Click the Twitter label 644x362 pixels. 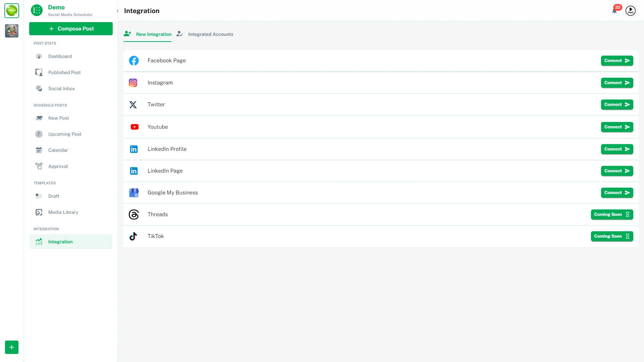coord(156,105)
